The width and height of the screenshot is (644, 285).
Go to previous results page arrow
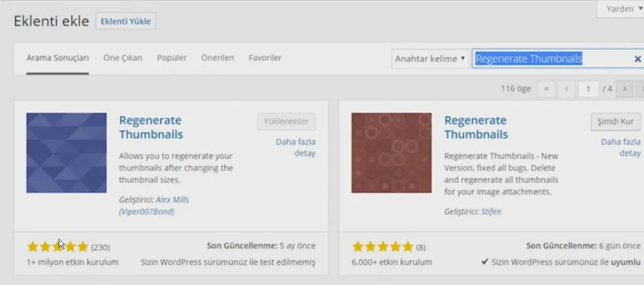[x=566, y=89]
